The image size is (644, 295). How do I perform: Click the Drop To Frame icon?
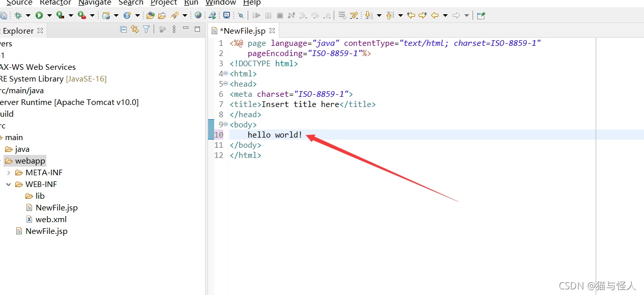[342, 15]
